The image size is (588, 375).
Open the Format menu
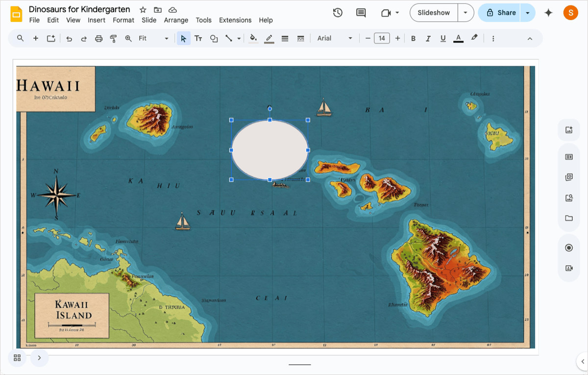pos(123,20)
